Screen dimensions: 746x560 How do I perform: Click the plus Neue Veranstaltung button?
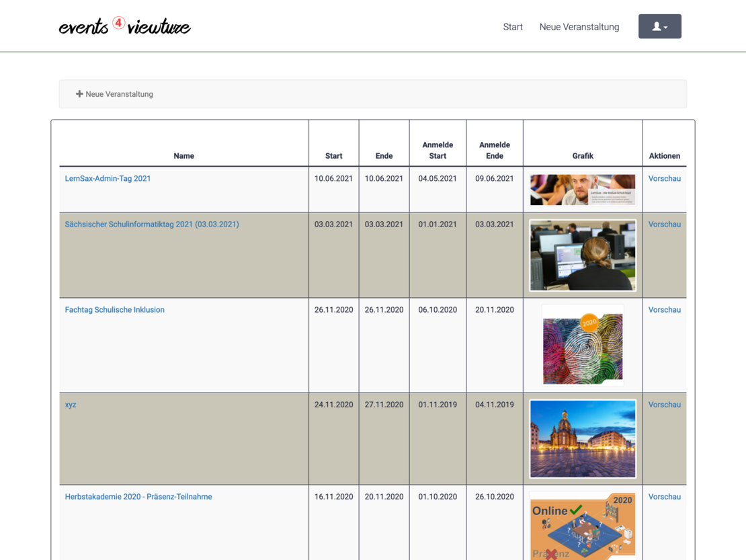point(115,94)
